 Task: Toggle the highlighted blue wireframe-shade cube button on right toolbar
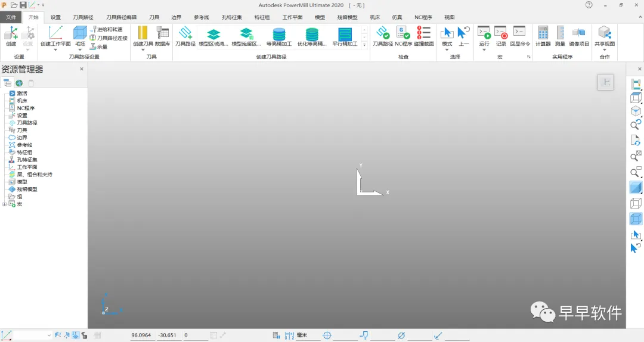pyautogui.click(x=636, y=219)
